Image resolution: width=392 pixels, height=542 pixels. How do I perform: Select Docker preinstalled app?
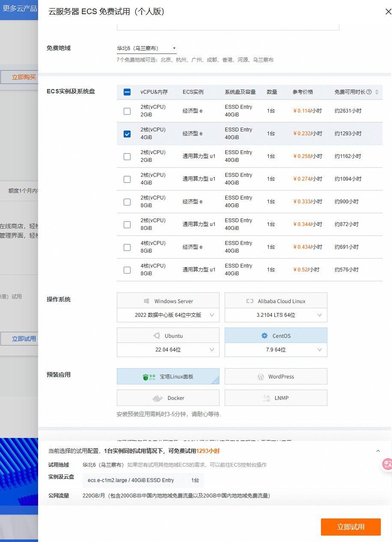(168, 398)
